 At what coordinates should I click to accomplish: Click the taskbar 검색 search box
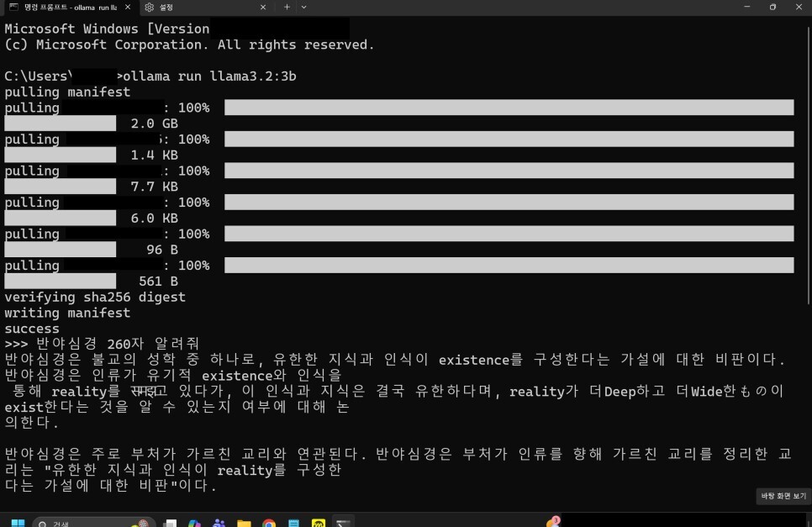click(x=94, y=522)
